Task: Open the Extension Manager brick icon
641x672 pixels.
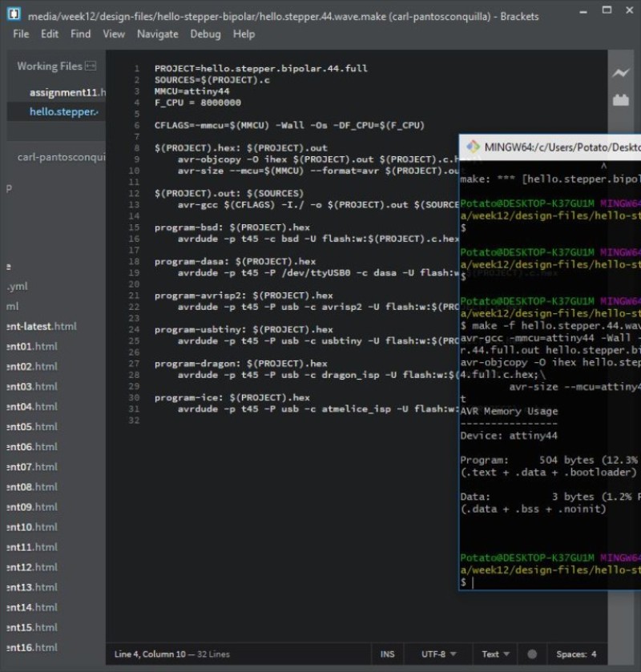Action: [620, 100]
